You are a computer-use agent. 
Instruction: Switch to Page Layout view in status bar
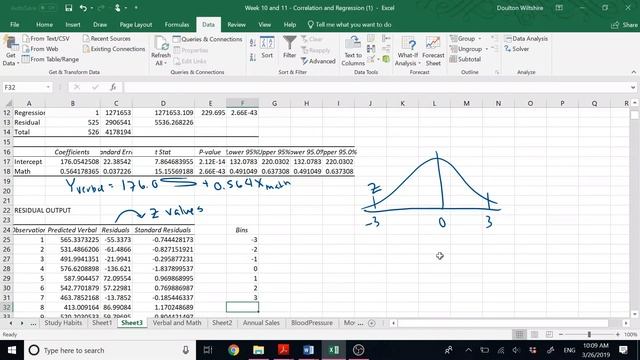click(534, 334)
